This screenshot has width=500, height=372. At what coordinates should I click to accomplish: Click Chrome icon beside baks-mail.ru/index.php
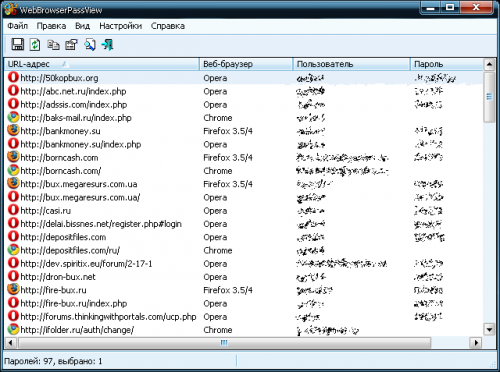coord(13,117)
